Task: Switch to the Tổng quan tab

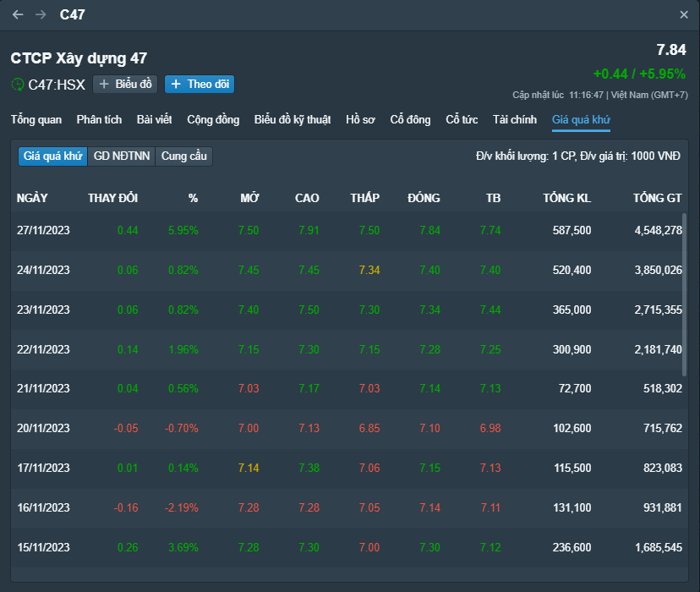Action: tap(36, 120)
